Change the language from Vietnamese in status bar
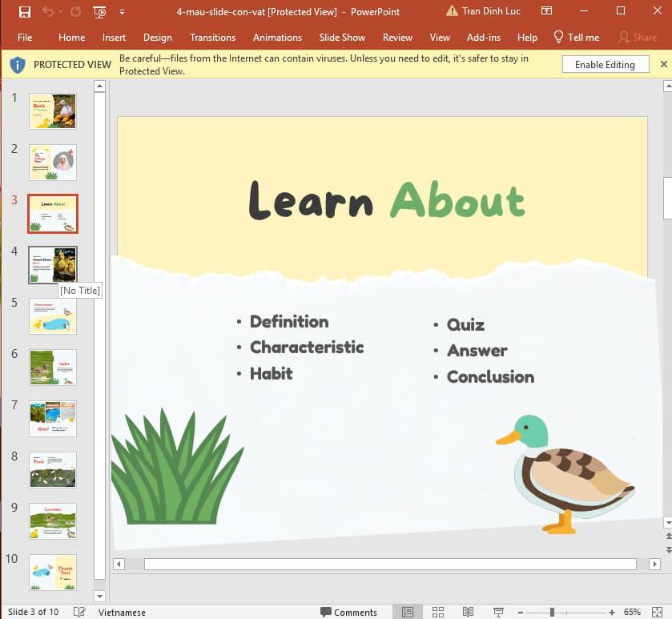672x619 pixels. click(122, 612)
